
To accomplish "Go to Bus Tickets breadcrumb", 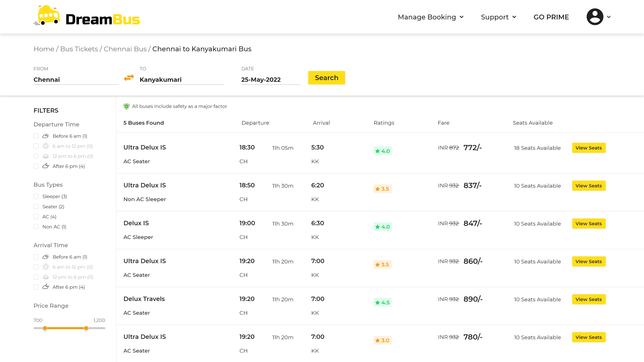I will pyautogui.click(x=79, y=49).
